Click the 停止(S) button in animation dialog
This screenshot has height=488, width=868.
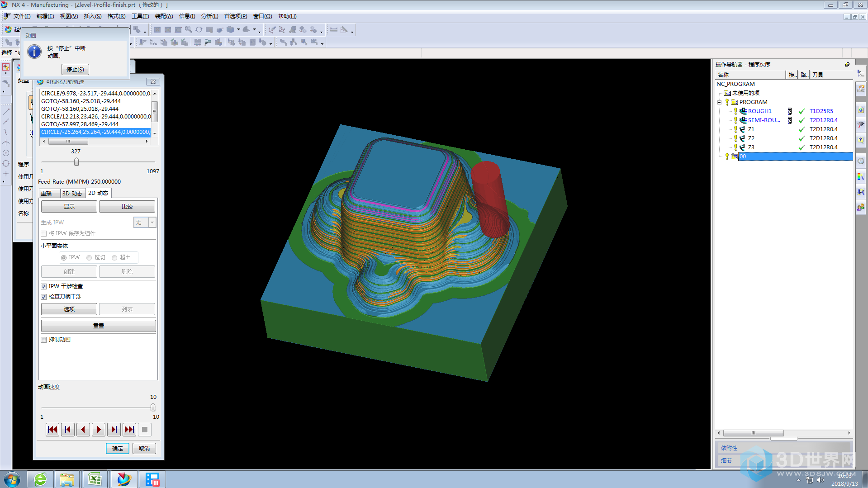pos(75,69)
